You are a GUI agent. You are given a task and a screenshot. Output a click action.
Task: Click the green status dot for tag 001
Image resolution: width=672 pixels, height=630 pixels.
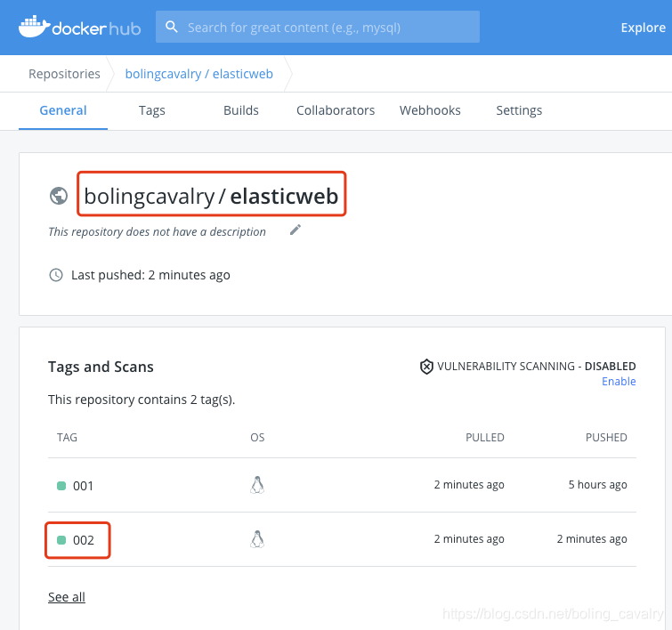point(61,486)
